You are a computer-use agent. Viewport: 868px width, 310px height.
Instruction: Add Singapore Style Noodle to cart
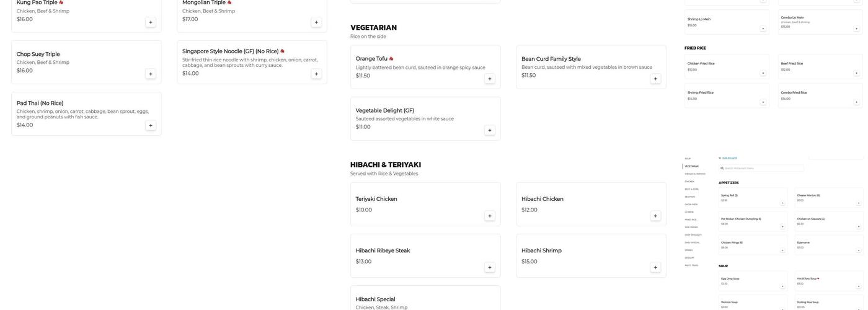316,74
